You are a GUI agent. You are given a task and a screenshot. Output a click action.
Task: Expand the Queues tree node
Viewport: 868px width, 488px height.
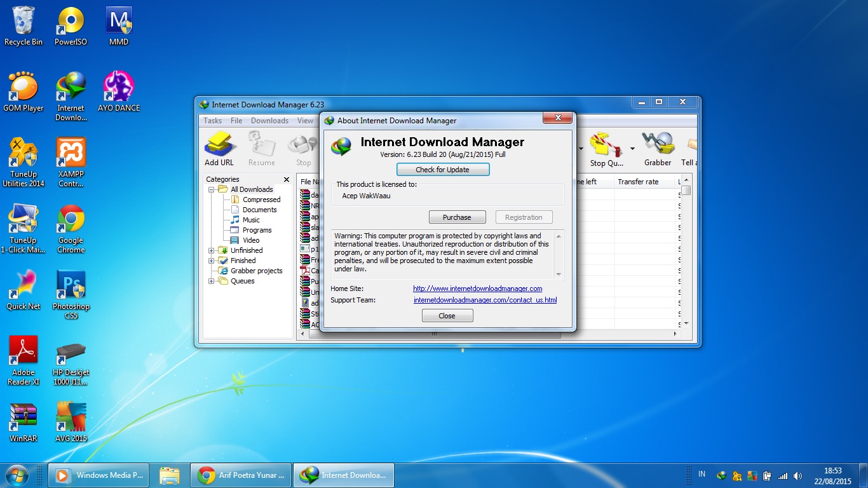click(212, 281)
